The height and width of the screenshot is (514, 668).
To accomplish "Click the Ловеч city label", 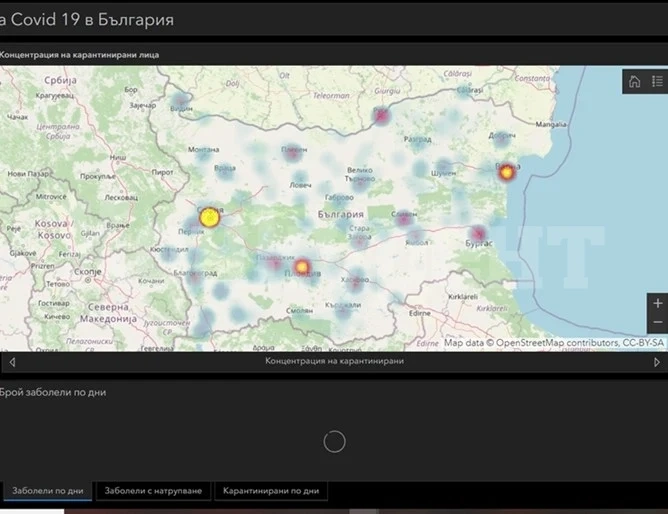I will [300, 185].
